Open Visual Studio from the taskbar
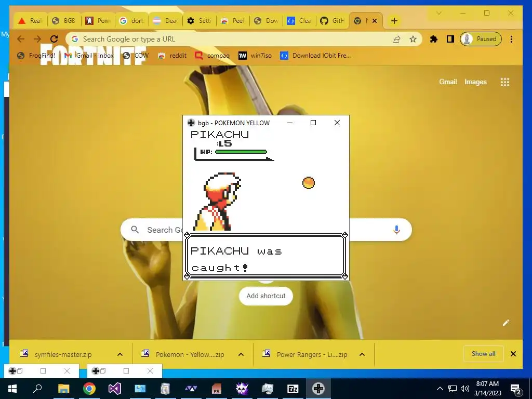 (x=115, y=389)
